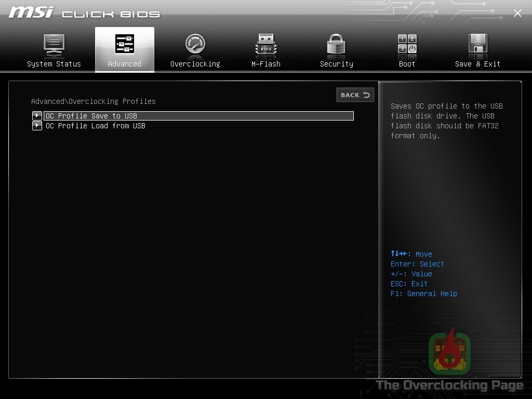532x399 pixels.
Task: Click the F1: General Help hint
Action: [x=423, y=294]
